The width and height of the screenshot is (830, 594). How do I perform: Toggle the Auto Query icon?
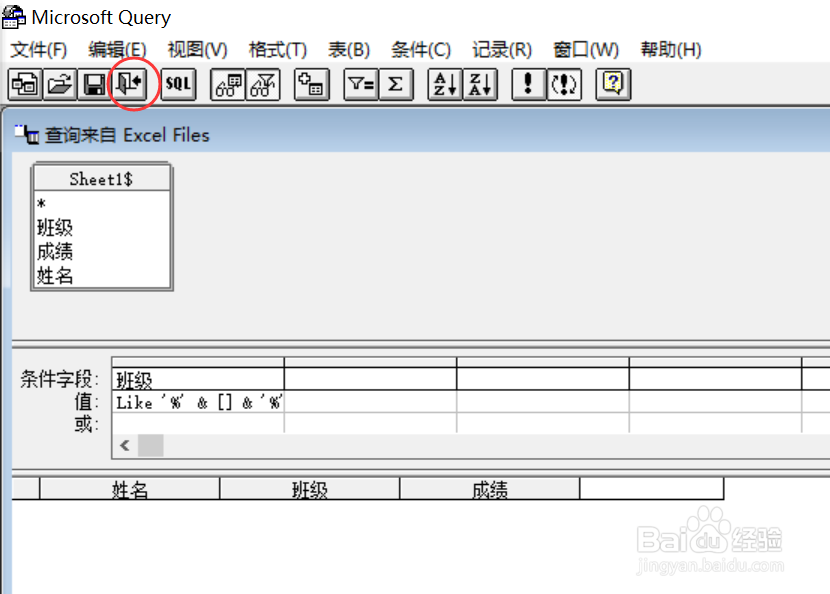(564, 84)
